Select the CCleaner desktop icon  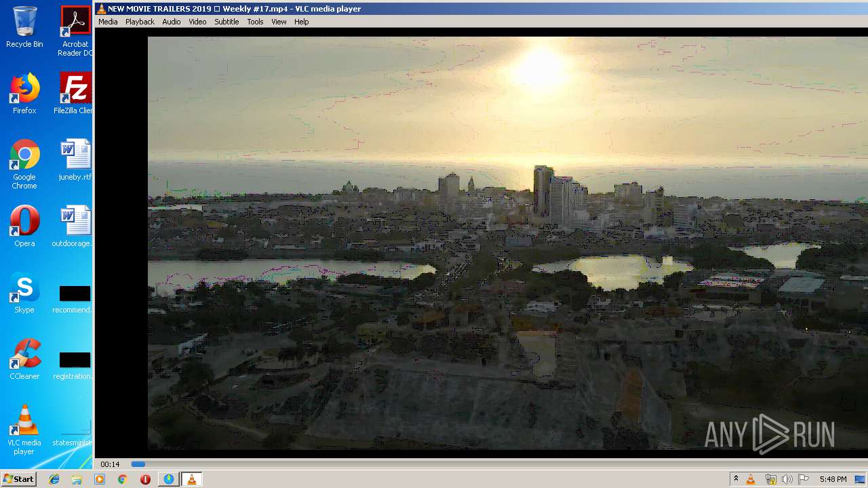[24, 359]
